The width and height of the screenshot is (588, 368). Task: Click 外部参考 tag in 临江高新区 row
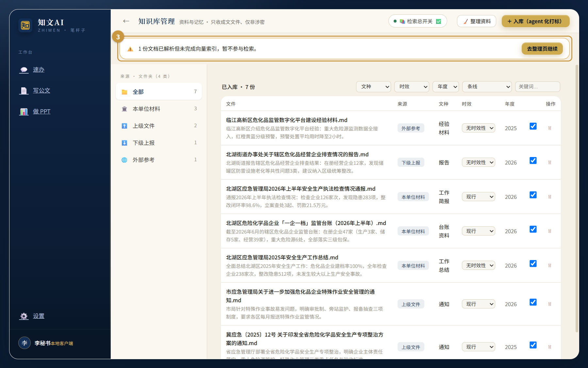[x=411, y=128]
